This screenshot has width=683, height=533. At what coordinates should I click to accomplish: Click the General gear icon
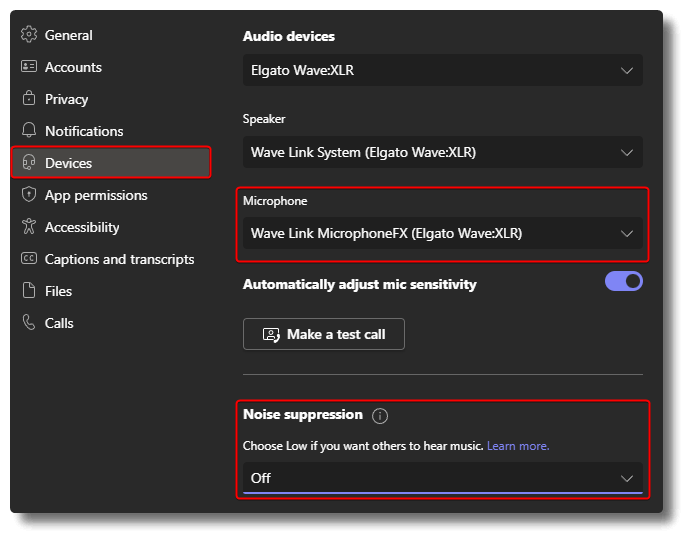click(29, 34)
